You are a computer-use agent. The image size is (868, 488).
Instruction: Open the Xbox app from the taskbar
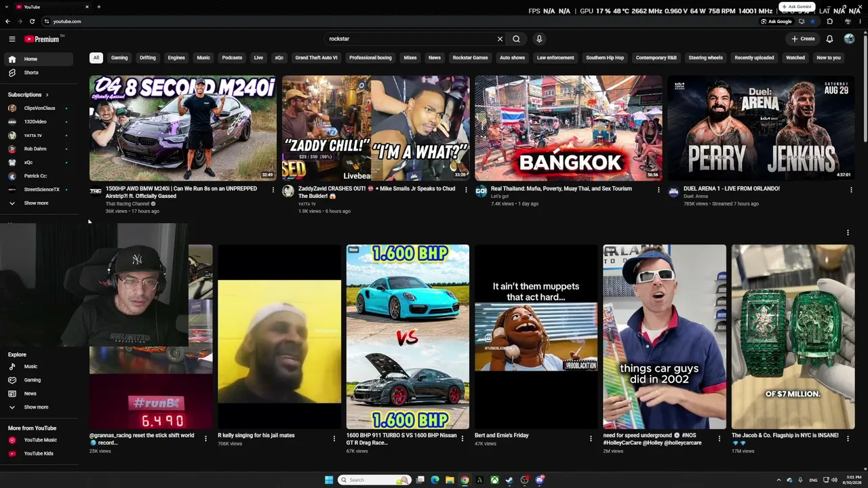[x=494, y=480]
